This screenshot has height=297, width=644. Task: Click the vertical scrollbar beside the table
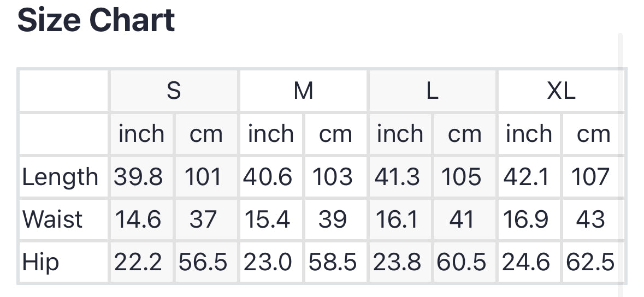620,164
